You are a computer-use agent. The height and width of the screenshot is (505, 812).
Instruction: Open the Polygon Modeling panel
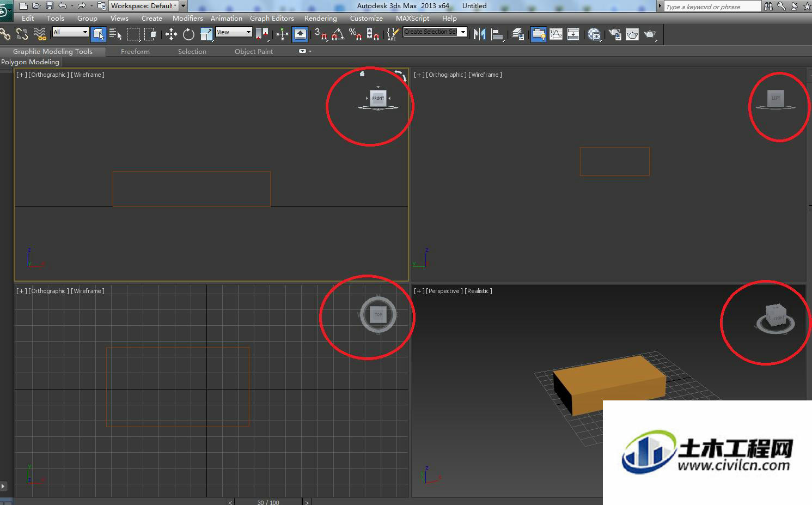(x=30, y=62)
